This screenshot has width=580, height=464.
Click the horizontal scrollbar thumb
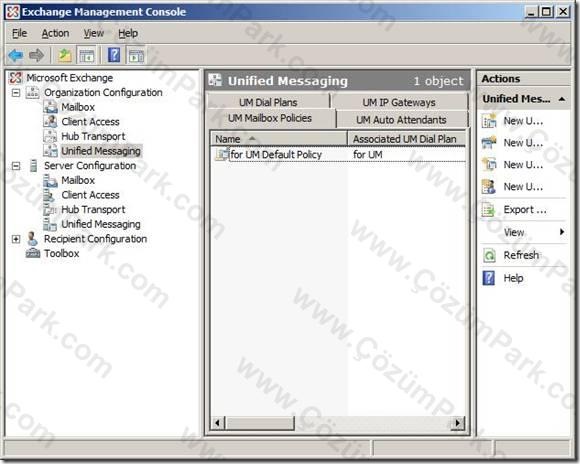(x=260, y=423)
